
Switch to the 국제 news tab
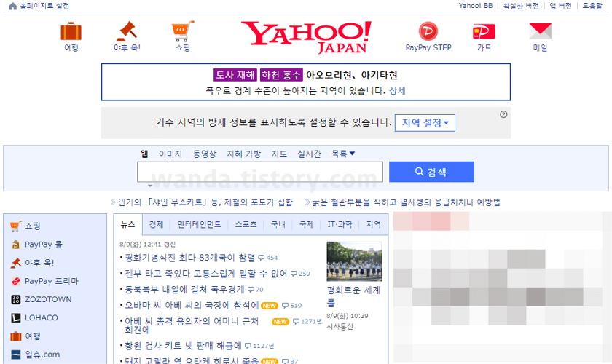pos(306,224)
